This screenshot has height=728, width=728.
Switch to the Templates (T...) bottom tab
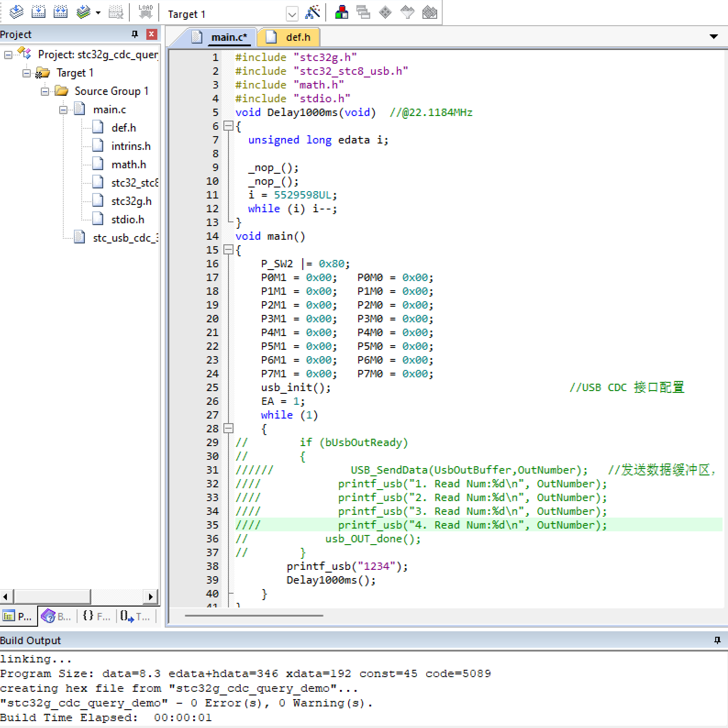pos(135,617)
